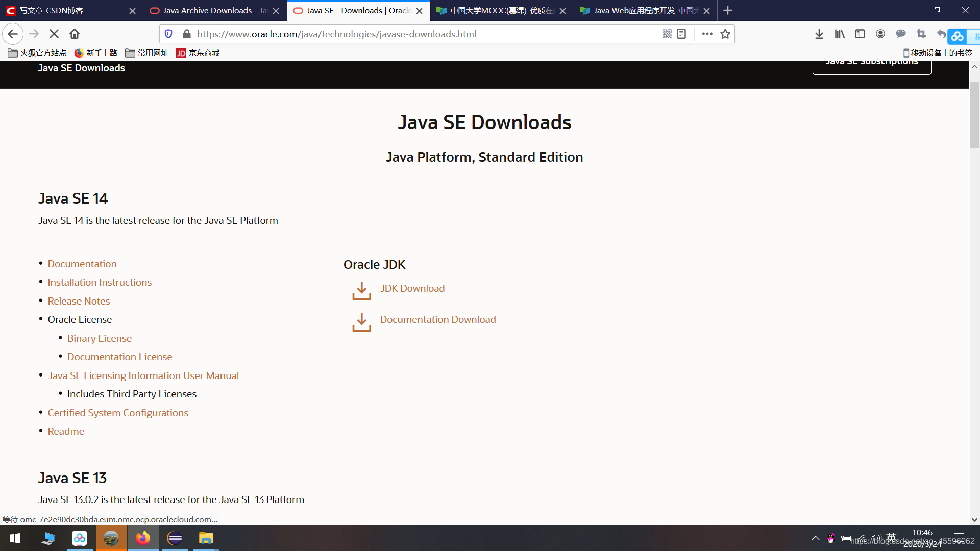Open the QR code icon in the address bar
Viewport: 980px width, 551px height.
tap(667, 34)
